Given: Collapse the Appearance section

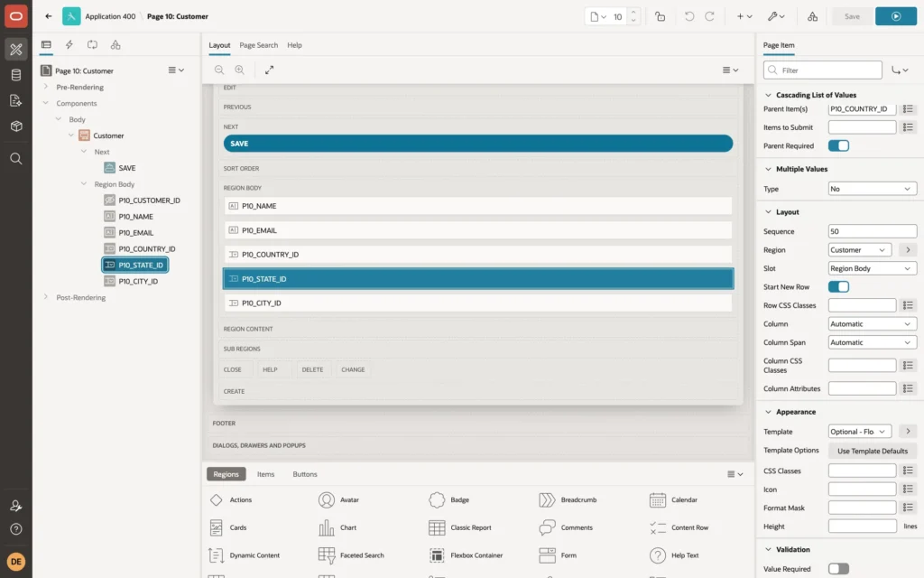Looking at the screenshot, I should [768, 412].
